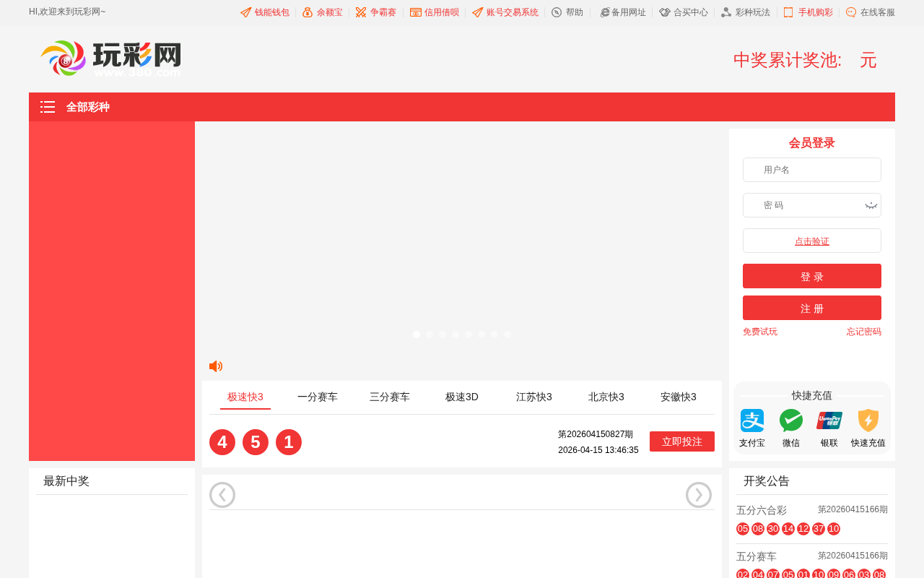Select the fourth banner carousel dot

456,335
